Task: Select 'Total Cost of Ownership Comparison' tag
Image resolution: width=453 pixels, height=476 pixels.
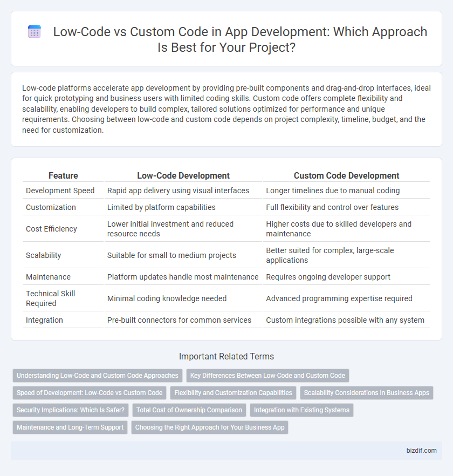Action: click(x=189, y=410)
